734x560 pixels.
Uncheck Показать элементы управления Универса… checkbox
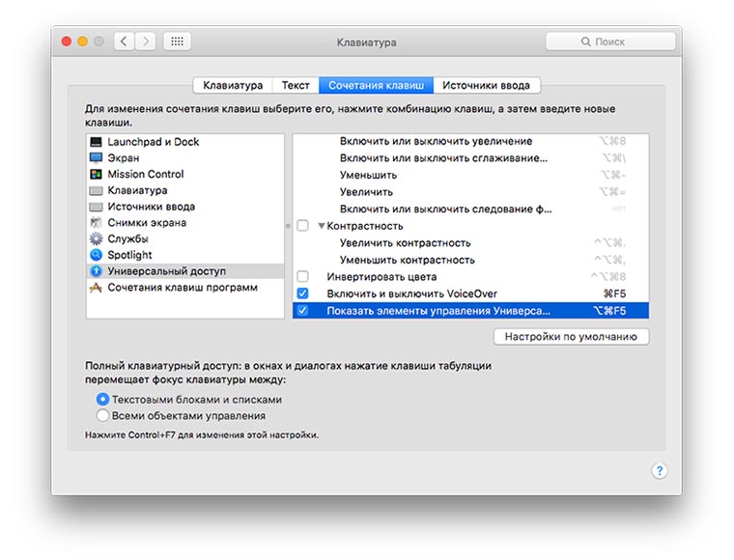303,310
